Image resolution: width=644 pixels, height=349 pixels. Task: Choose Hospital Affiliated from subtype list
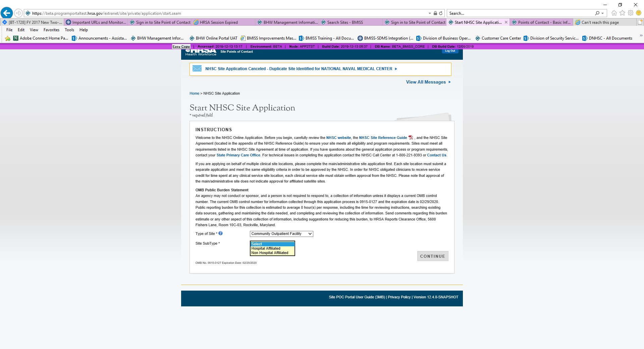(x=266, y=249)
